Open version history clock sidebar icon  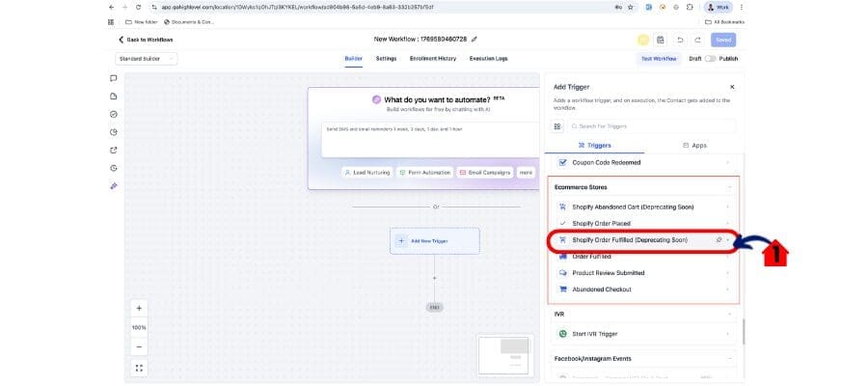(x=114, y=168)
